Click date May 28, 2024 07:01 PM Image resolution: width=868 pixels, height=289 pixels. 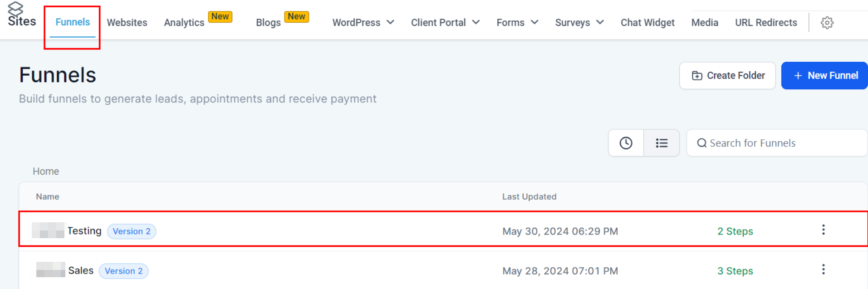click(560, 271)
